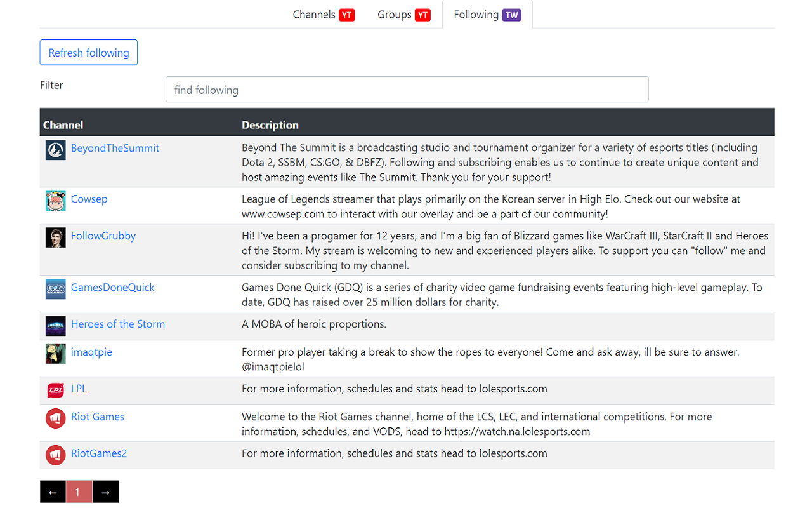Screen dimensions: 812x508
Task: Click the LPL row lolesports.com description
Action: tap(395, 389)
